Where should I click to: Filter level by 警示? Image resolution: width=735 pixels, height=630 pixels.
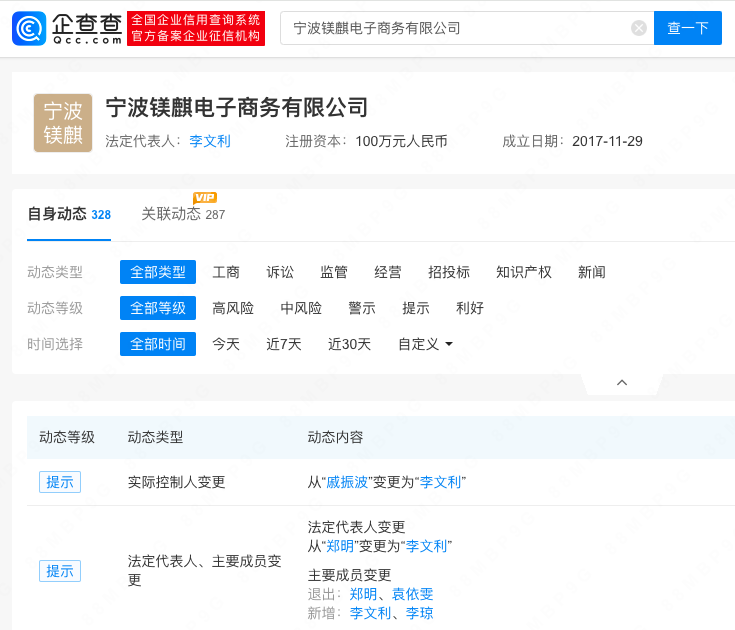[362, 308]
